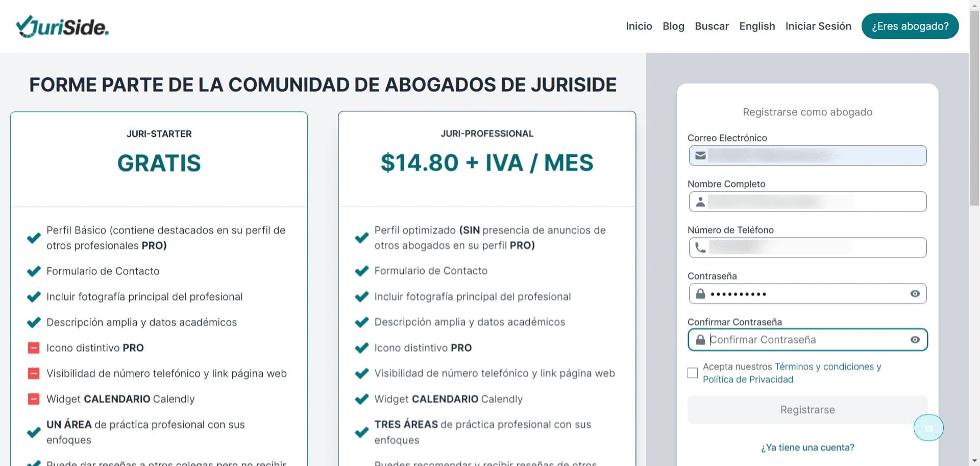Image resolution: width=980 pixels, height=466 pixels.
Task: Click the ¿Eres abogado? button
Action: (x=910, y=26)
